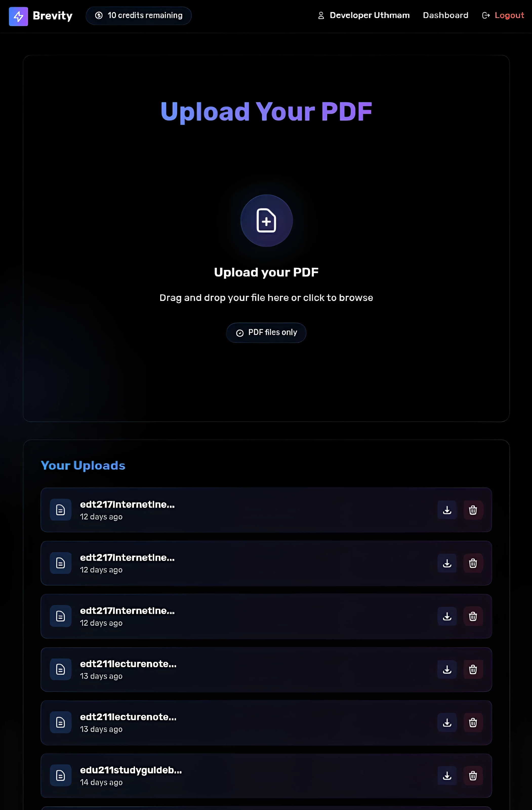Click the logout arrow icon in the header
The width and height of the screenshot is (532, 810).
pos(485,15)
